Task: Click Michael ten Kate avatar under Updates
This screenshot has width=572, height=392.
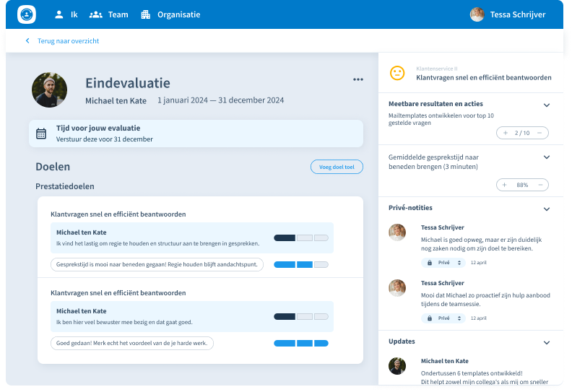Action: [397, 366]
